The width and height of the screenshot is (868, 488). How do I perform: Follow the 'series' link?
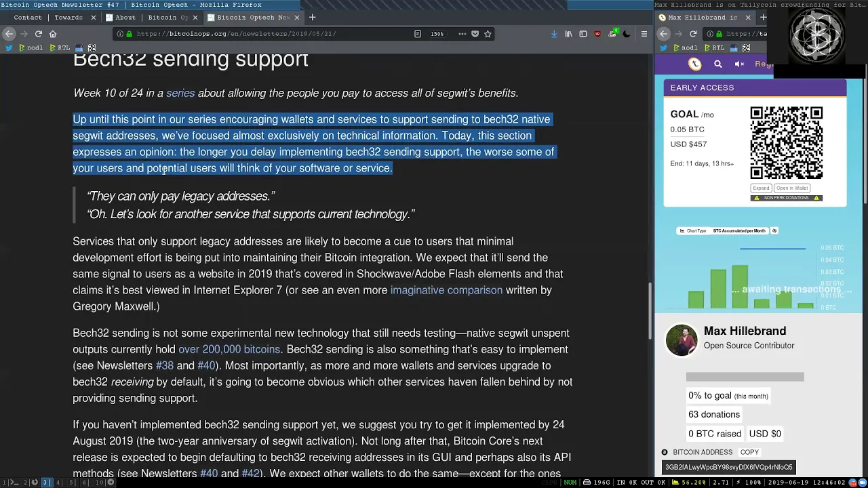click(x=180, y=93)
